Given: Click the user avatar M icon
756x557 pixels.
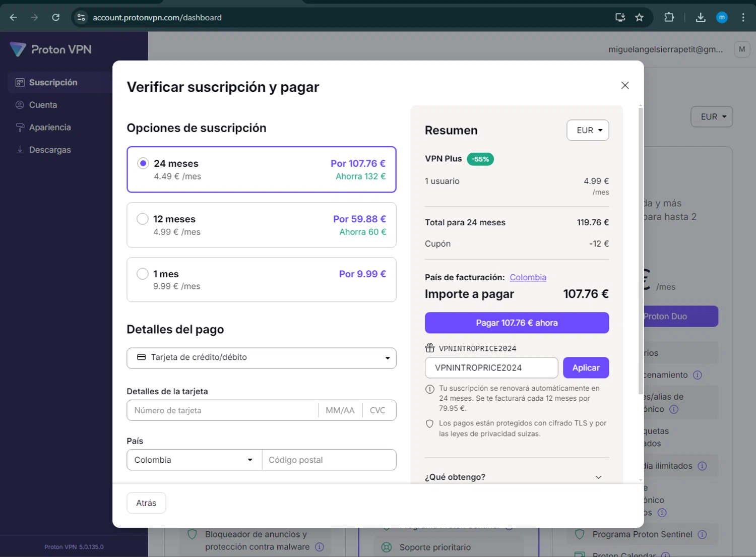Looking at the screenshot, I should pyautogui.click(x=741, y=49).
